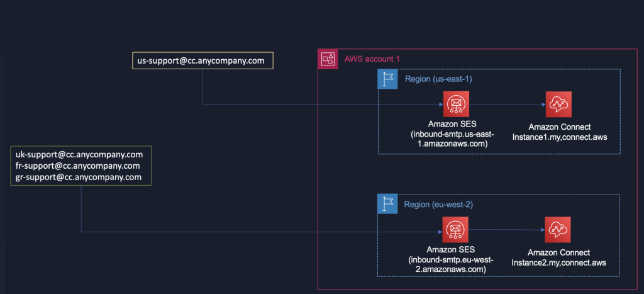Click the Amazon SES icon in eu-west-2
This screenshot has height=294, width=644.
[x=453, y=230]
